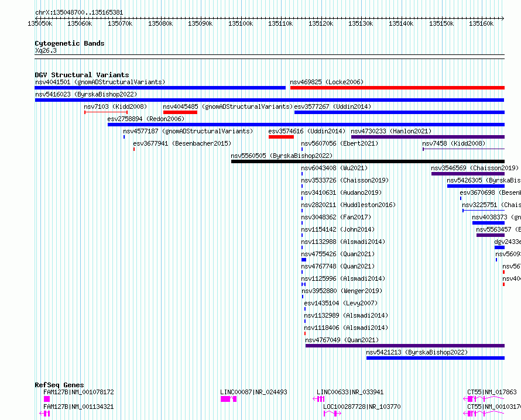Screen dimensions: 521x420
Task: Click the esv3670698 variant label
Action: pyautogui.click(x=491, y=192)
